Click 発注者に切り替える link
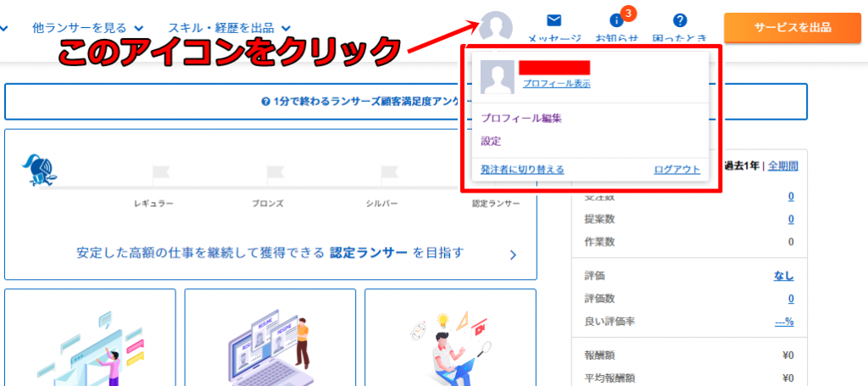Image resolution: width=868 pixels, height=386 pixels. [x=522, y=170]
